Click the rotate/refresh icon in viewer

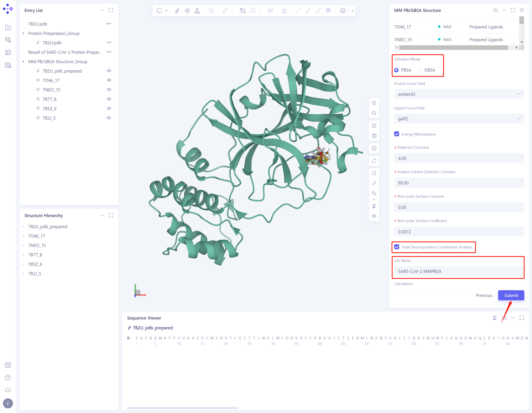[x=374, y=161]
